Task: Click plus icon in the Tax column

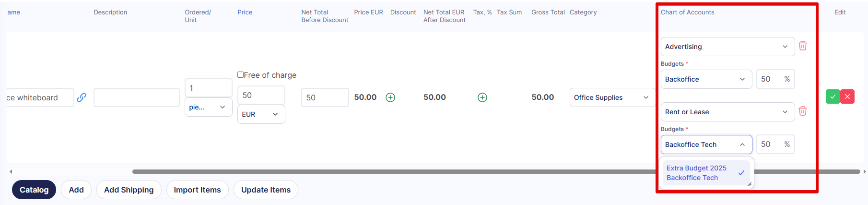Action: click(482, 97)
